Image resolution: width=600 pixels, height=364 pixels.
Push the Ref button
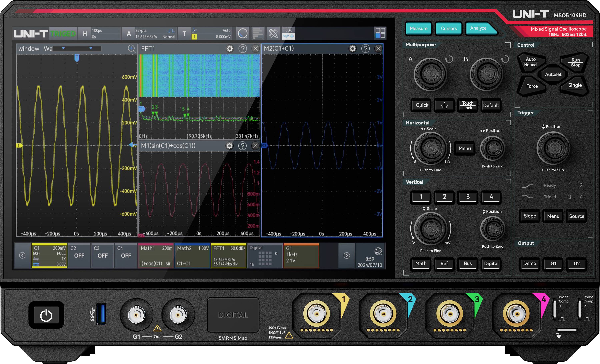[444, 264]
